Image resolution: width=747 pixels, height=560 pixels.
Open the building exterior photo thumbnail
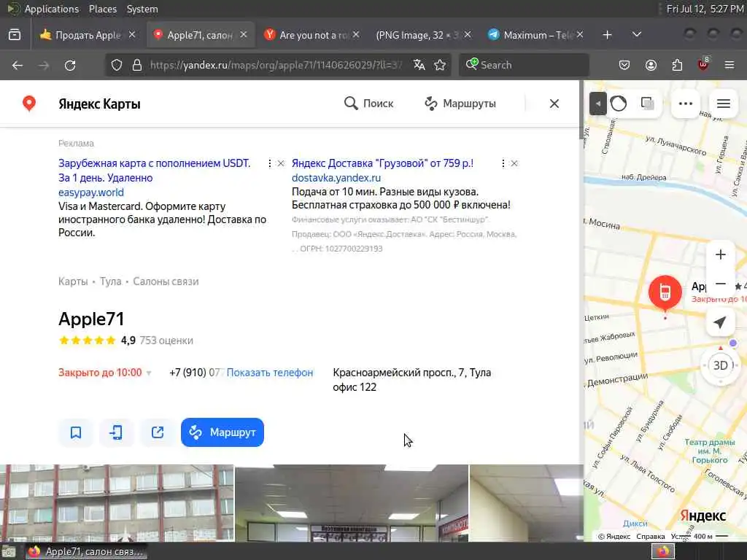point(117,503)
